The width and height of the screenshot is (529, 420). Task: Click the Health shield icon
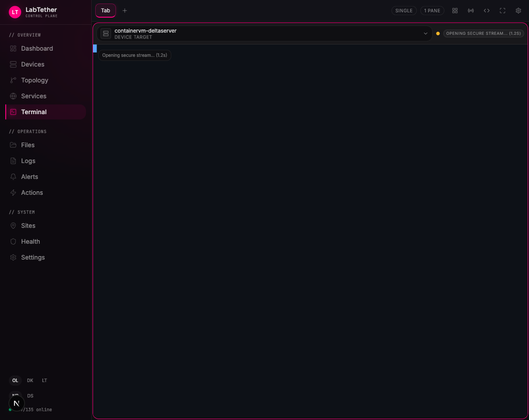pyautogui.click(x=13, y=242)
